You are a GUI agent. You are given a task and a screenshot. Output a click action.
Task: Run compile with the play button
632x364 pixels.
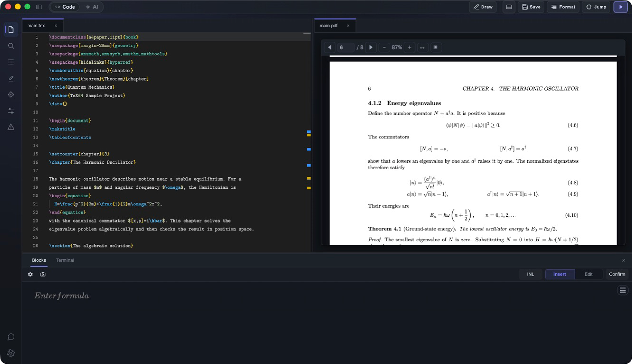point(621,7)
